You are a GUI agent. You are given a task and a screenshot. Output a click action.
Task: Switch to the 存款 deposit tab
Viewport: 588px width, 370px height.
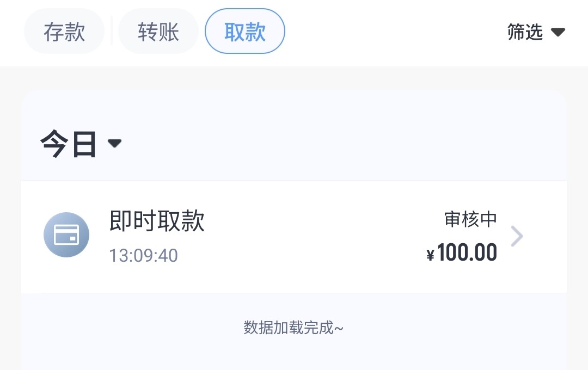coord(64,31)
